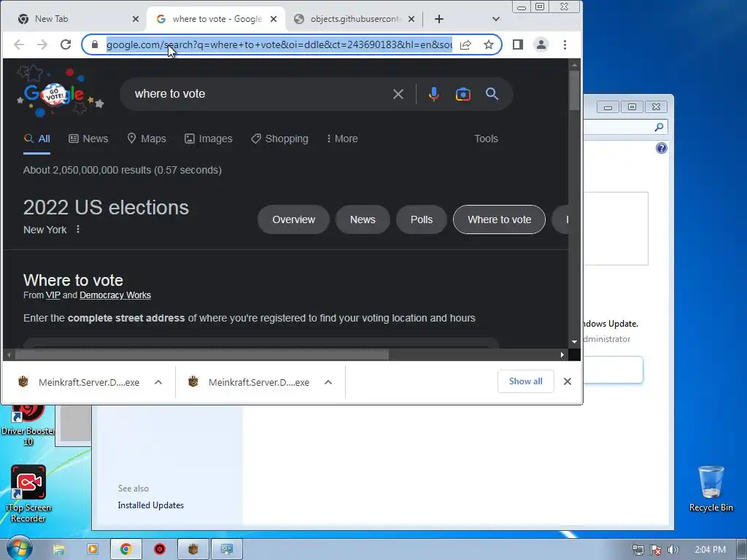Open media player from taskbar
Image resolution: width=747 pixels, height=560 pixels.
click(x=93, y=550)
